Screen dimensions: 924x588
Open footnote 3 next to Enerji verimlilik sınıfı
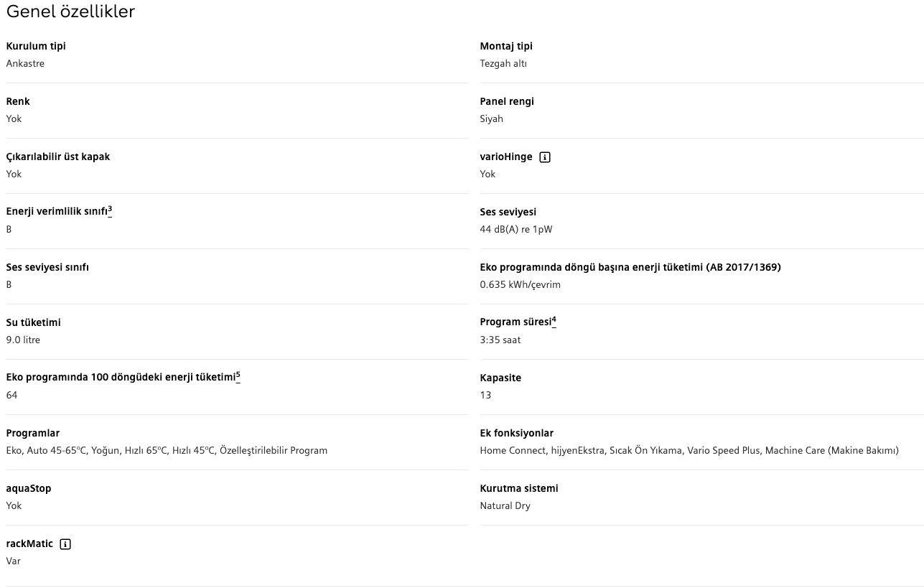pos(110,210)
